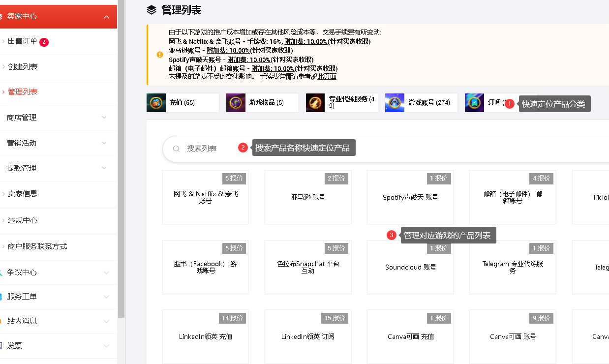Open 出售订单 in the sidebar
This screenshot has width=609, height=364.
pyautogui.click(x=23, y=42)
